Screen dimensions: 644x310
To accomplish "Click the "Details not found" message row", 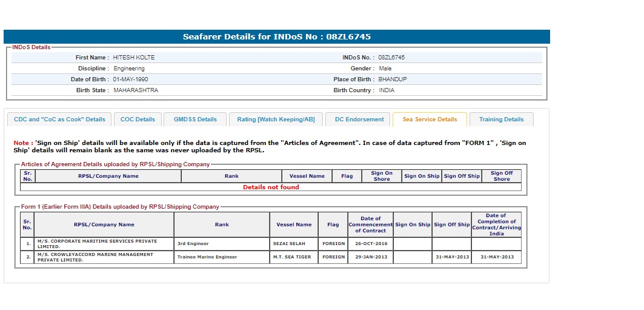I will point(271,187).
